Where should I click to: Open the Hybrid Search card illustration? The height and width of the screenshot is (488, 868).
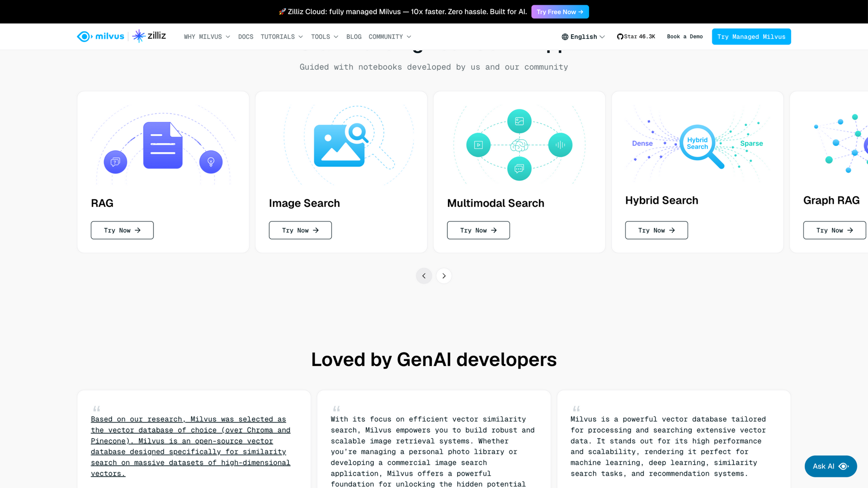pyautogui.click(x=698, y=144)
